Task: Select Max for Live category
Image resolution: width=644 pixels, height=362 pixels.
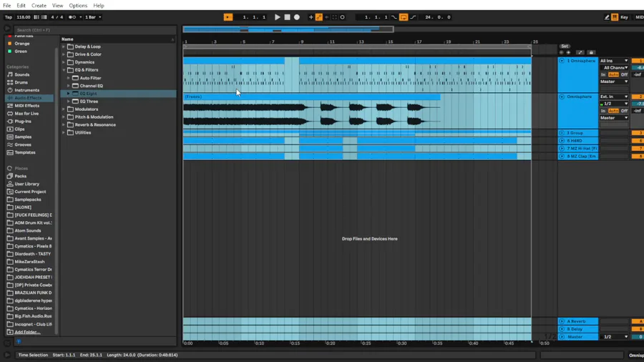Action: 26,114
